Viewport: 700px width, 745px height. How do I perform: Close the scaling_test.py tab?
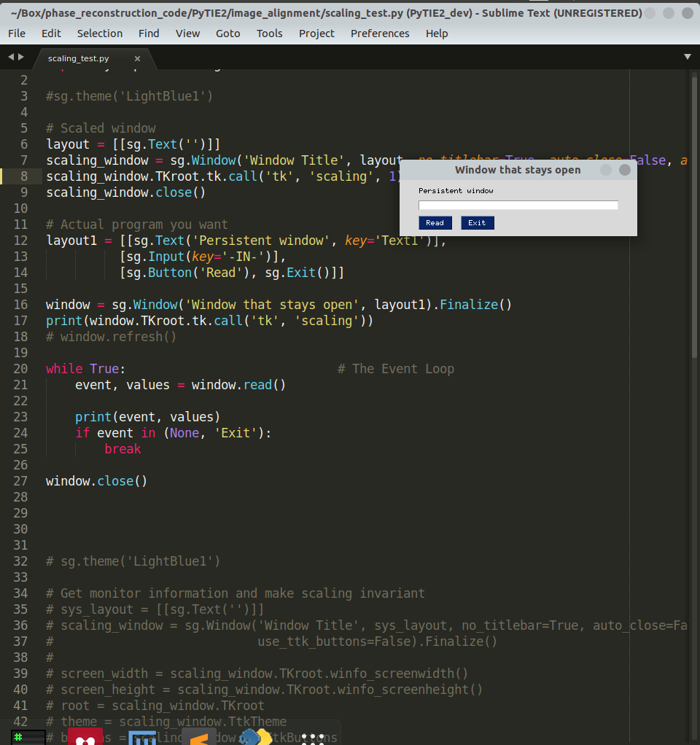[136, 58]
